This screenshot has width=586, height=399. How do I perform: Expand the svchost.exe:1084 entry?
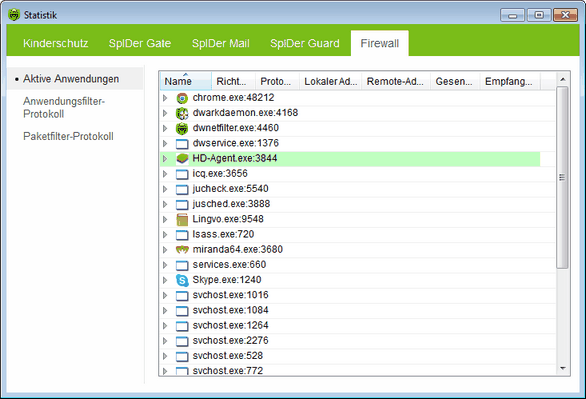click(x=165, y=310)
